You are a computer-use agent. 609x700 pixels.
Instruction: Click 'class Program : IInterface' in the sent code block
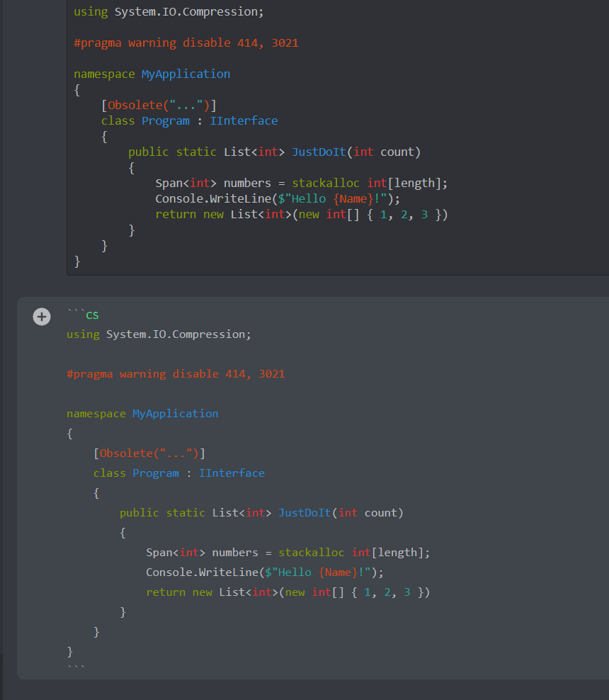189,121
